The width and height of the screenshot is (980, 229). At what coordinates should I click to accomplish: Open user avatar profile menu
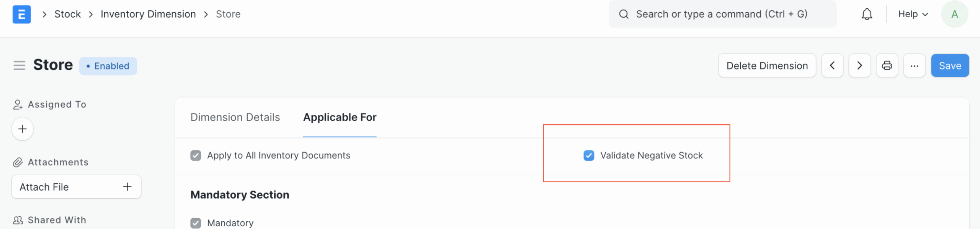pyautogui.click(x=954, y=15)
